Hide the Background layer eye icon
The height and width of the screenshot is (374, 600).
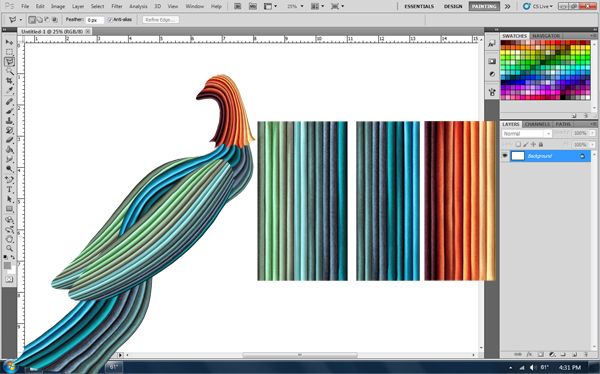pyautogui.click(x=505, y=156)
